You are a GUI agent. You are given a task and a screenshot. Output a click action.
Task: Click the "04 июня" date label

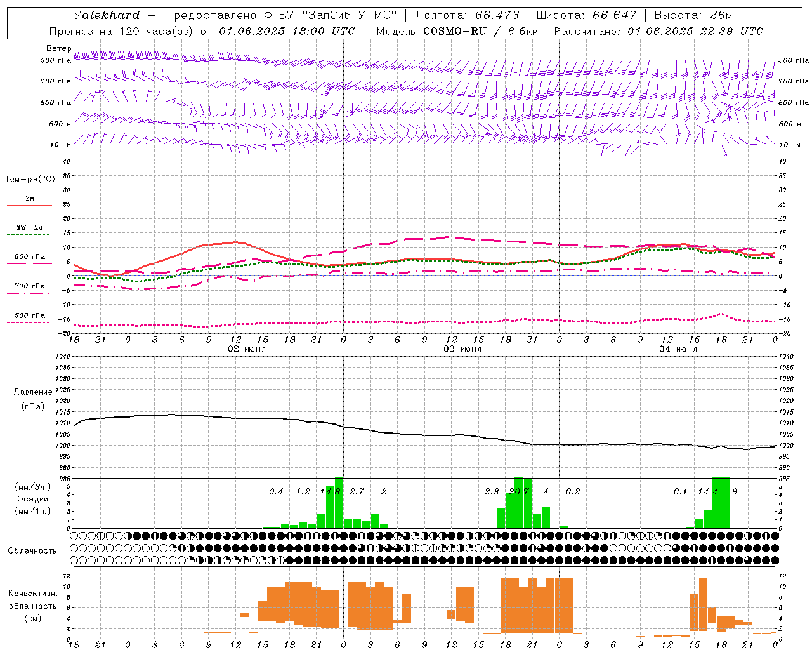click(678, 349)
